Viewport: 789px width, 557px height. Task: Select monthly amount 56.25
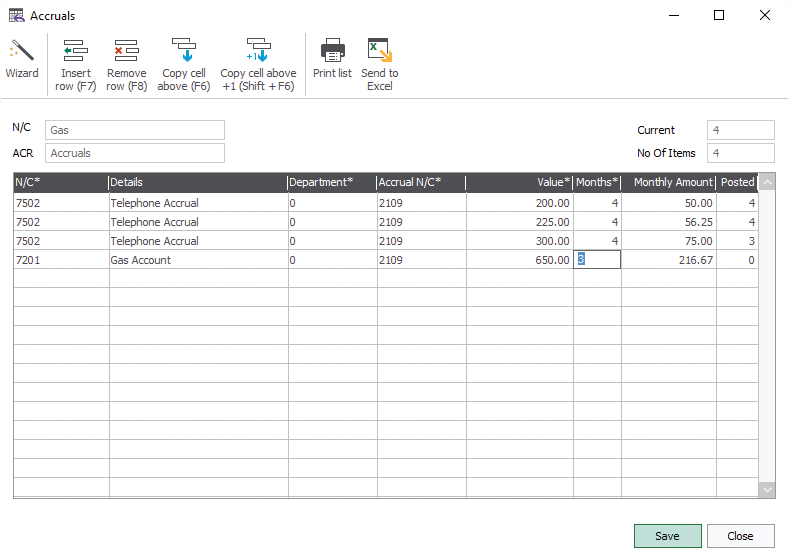(669, 222)
